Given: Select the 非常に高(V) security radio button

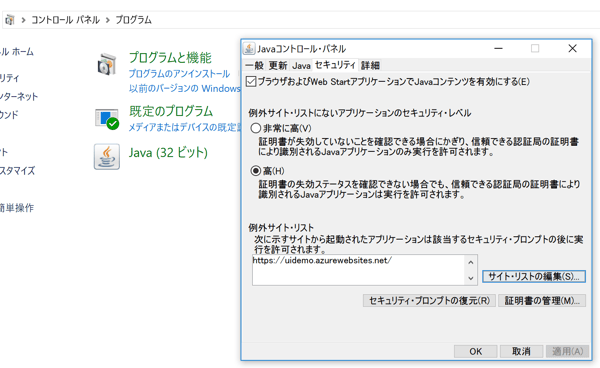Looking at the screenshot, I should click(256, 128).
